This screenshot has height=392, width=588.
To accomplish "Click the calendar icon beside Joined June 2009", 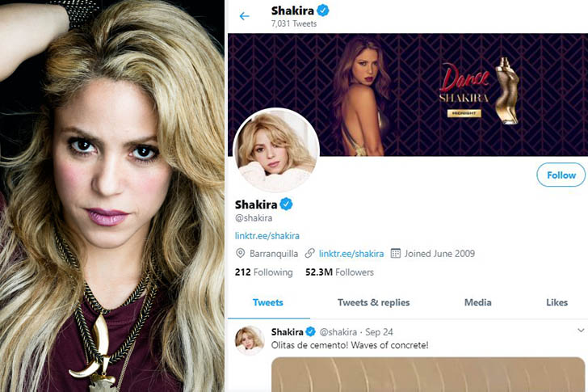I will click(396, 253).
